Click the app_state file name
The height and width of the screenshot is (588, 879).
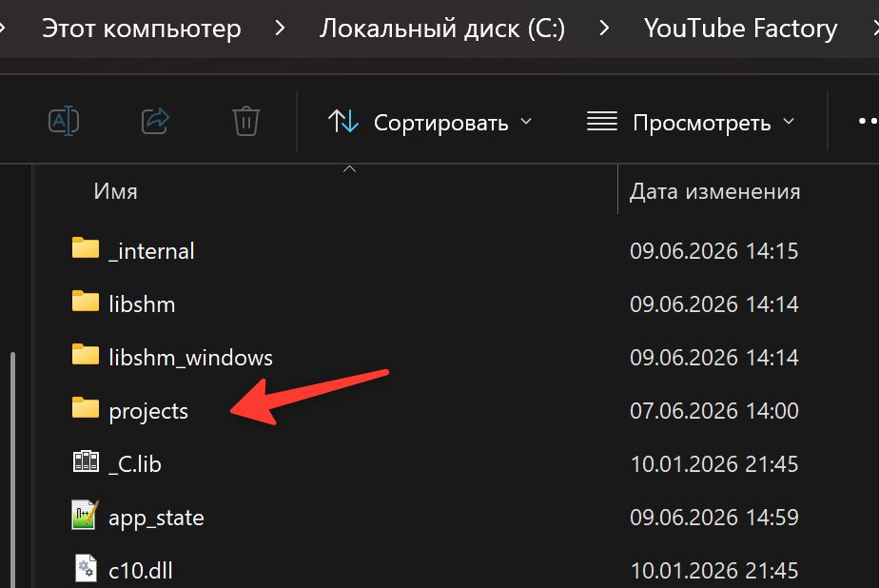(x=156, y=519)
